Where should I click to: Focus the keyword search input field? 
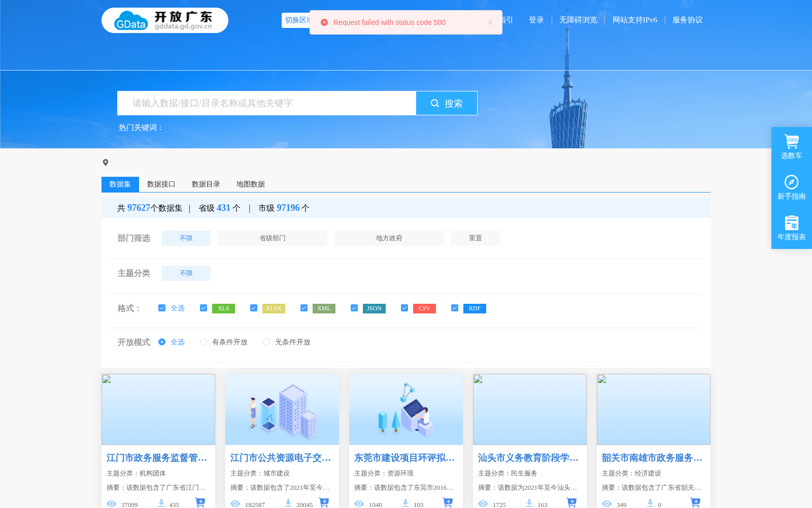[266, 103]
